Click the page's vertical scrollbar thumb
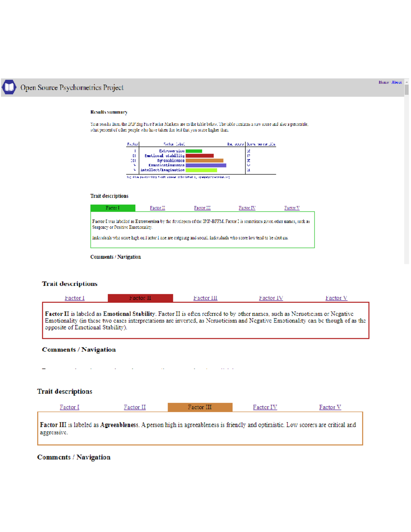The image size is (411, 532). 407,90
